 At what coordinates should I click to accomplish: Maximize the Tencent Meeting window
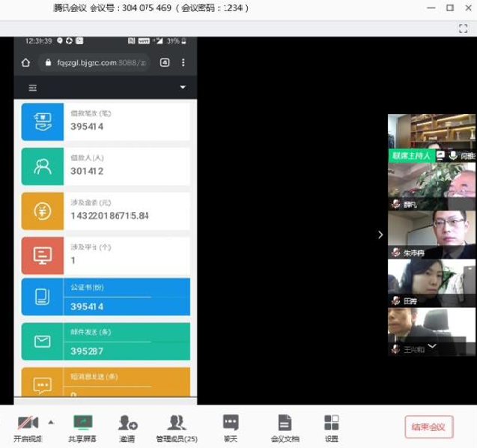coord(450,8)
